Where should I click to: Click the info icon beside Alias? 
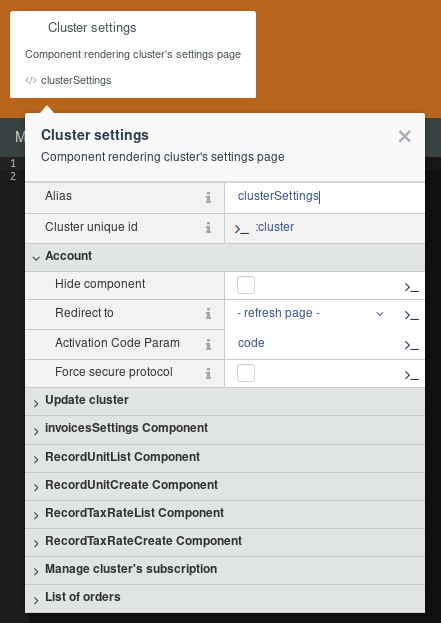point(208,197)
